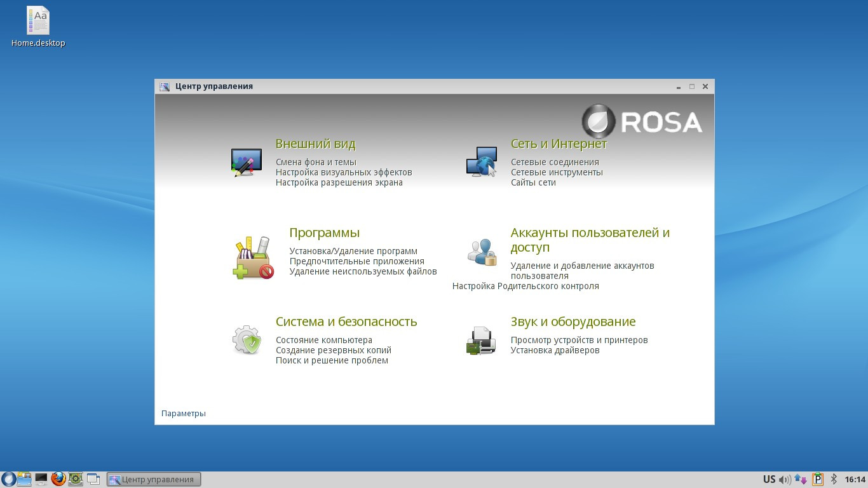This screenshot has width=868, height=488.
Task: Open Смена фона и темы
Action: tap(316, 162)
